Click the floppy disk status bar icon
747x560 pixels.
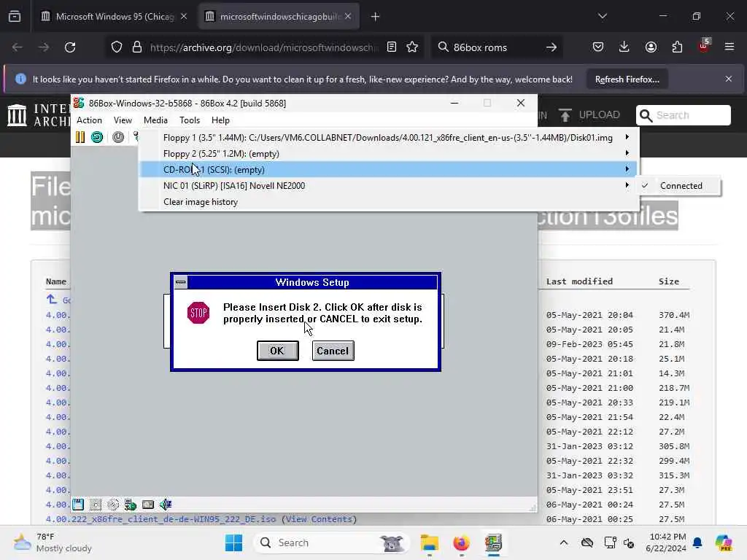click(77, 505)
